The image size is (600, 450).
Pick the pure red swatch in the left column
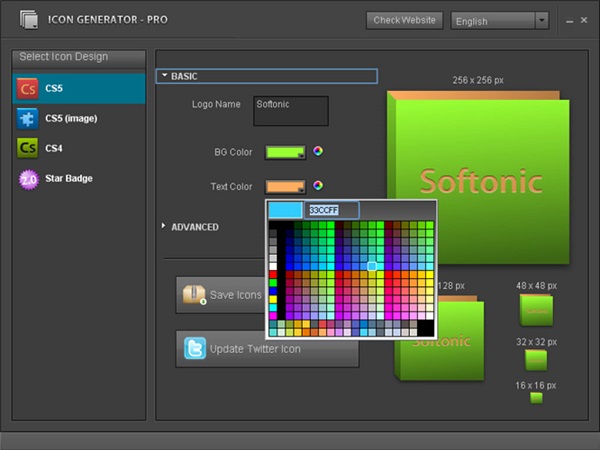click(x=273, y=274)
